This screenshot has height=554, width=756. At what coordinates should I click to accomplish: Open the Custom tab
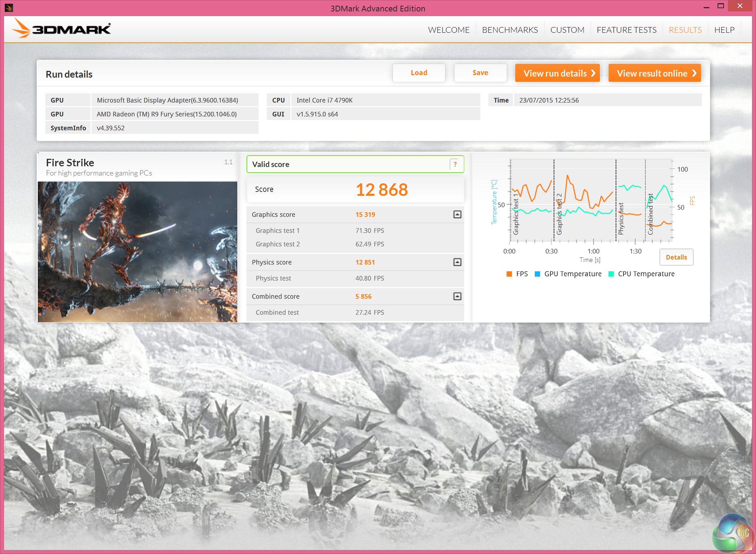[x=567, y=30]
